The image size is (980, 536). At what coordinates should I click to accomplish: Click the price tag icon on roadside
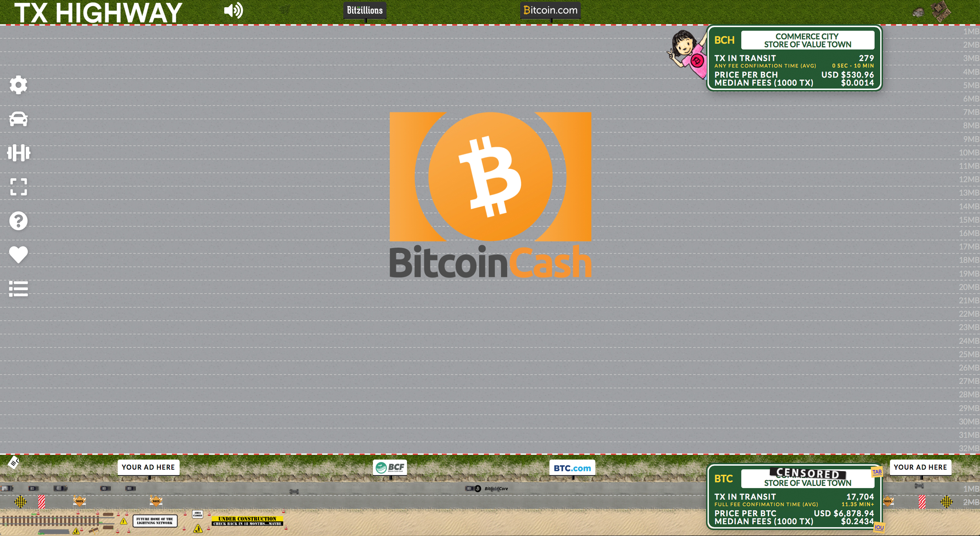click(14, 462)
